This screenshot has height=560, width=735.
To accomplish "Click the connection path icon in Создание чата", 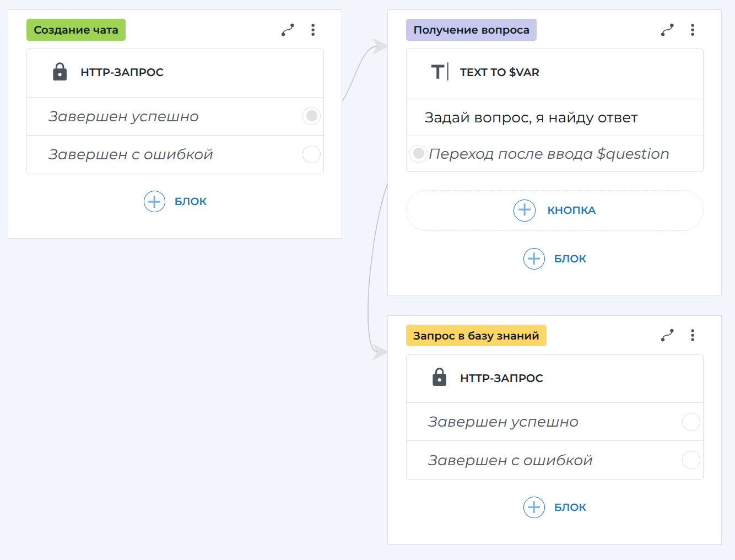I will click(288, 30).
